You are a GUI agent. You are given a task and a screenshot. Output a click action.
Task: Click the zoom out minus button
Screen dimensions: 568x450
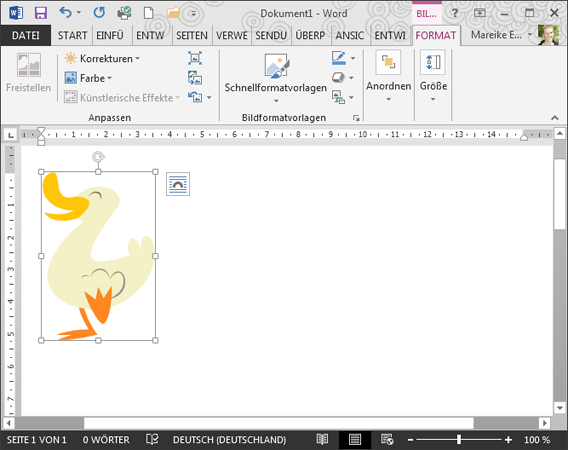coord(410,440)
